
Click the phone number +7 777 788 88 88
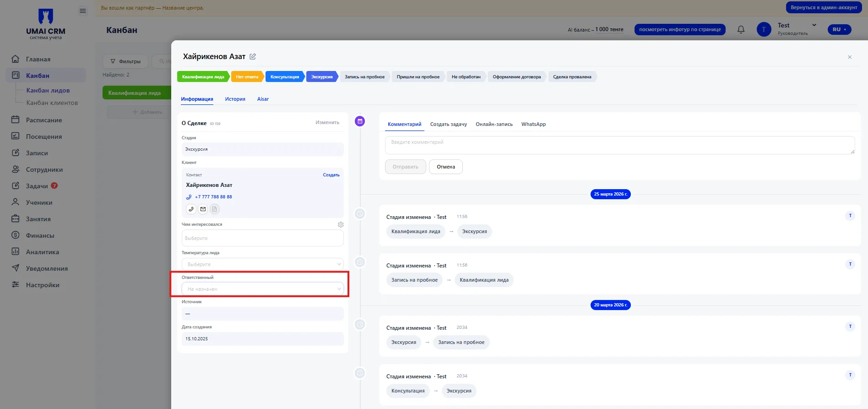point(213,197)
